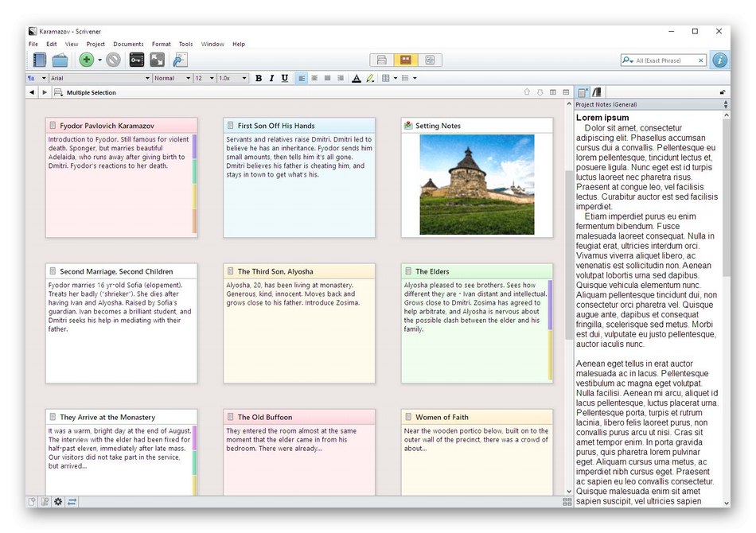Image resolution: width=756 pixels, height=533 pixels.
Task: Click the lock inspector icon
Action: tap(723, 92)
